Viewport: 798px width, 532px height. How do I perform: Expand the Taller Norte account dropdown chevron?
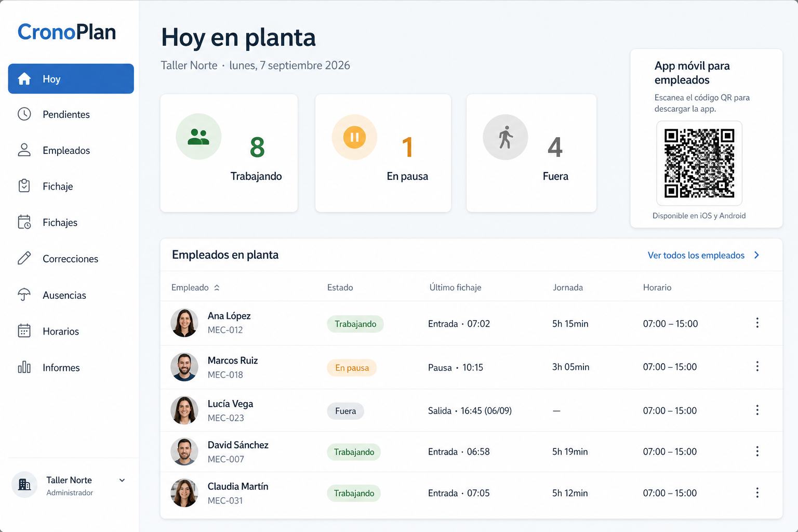pos(122,481)
